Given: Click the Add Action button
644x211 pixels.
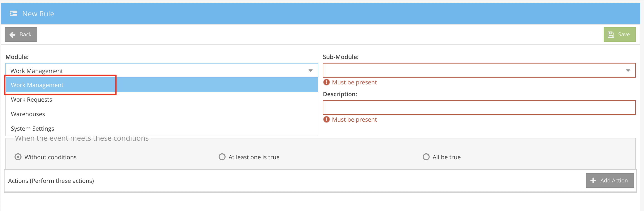Looking at the screenshot, I should point(610,181).
